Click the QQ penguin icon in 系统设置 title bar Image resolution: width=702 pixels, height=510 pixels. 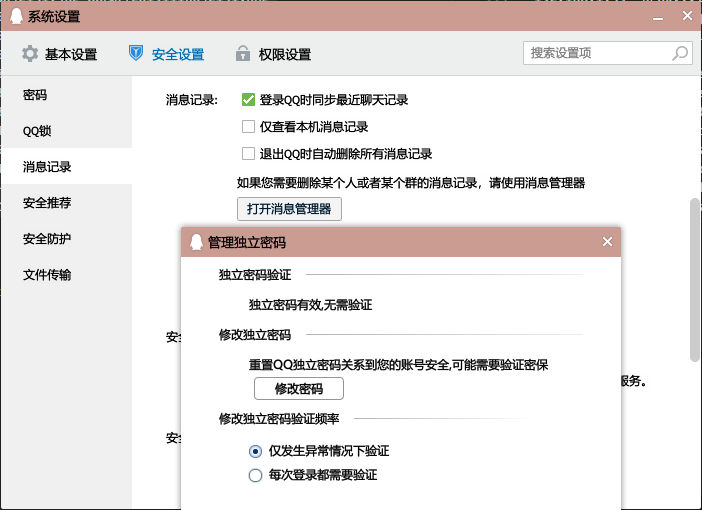point(16,17)
